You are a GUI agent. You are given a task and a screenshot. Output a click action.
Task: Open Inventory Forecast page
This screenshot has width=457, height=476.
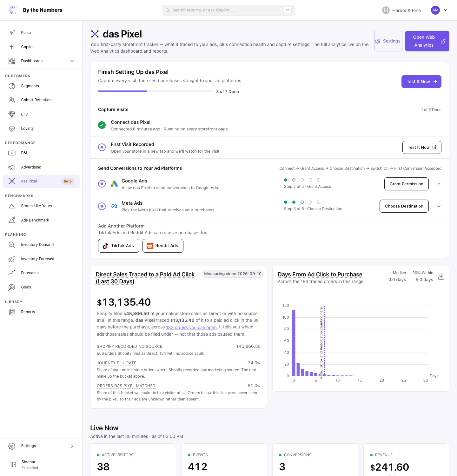[41, 259]
